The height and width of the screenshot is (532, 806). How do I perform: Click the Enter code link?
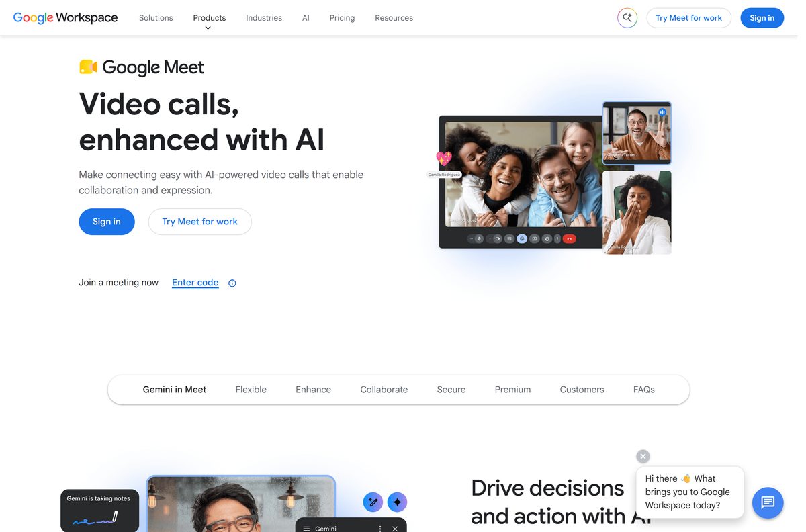(195, 283)
